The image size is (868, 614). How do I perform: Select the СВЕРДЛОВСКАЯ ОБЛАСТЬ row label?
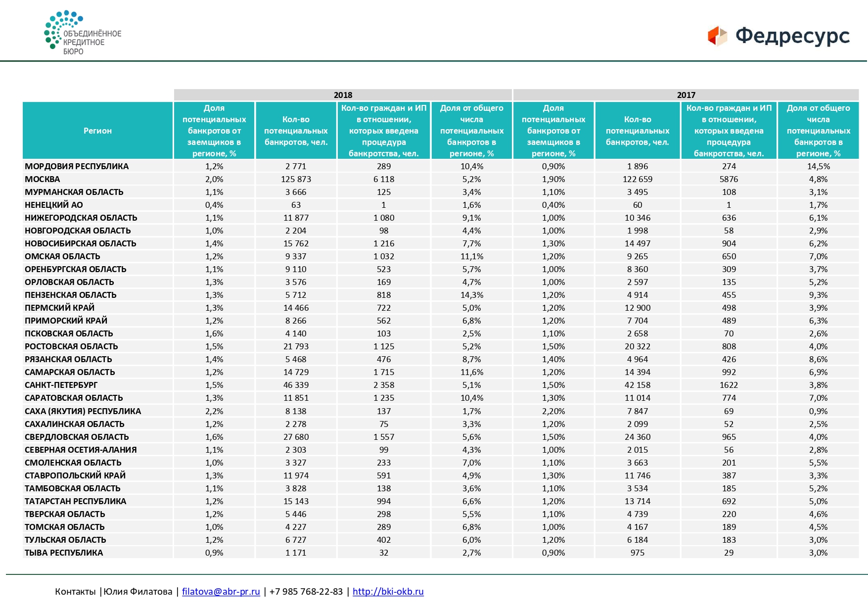pos(77,437)
